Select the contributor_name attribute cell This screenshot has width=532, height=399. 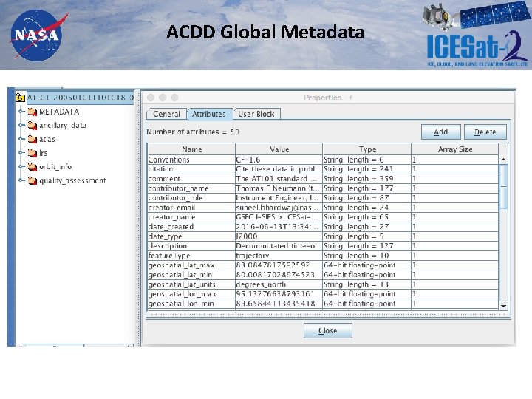point(191,188)
